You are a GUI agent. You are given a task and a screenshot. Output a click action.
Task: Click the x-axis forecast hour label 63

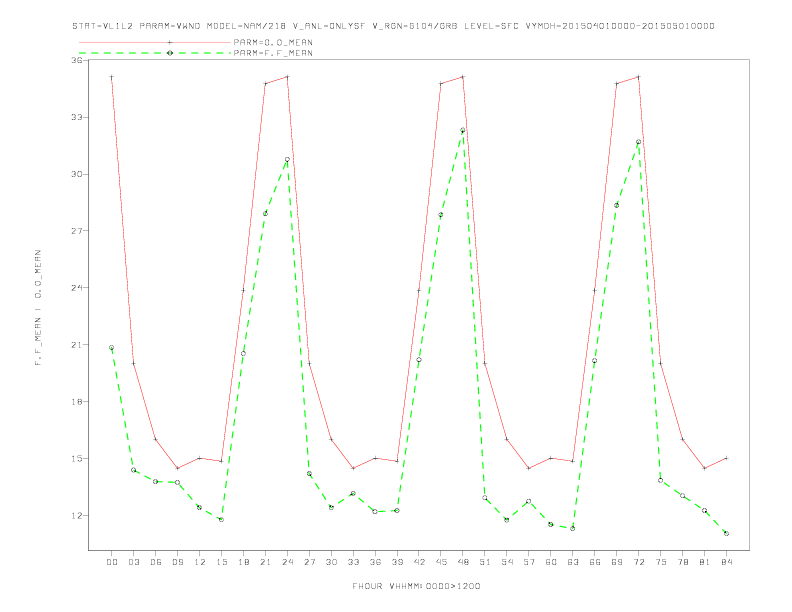[x=573, y=562]
